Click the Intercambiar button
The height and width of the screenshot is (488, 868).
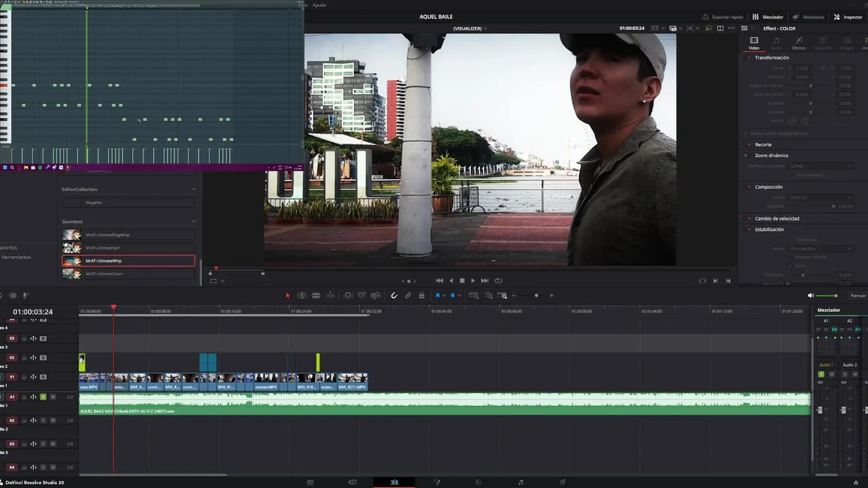[x=810, y=175]
